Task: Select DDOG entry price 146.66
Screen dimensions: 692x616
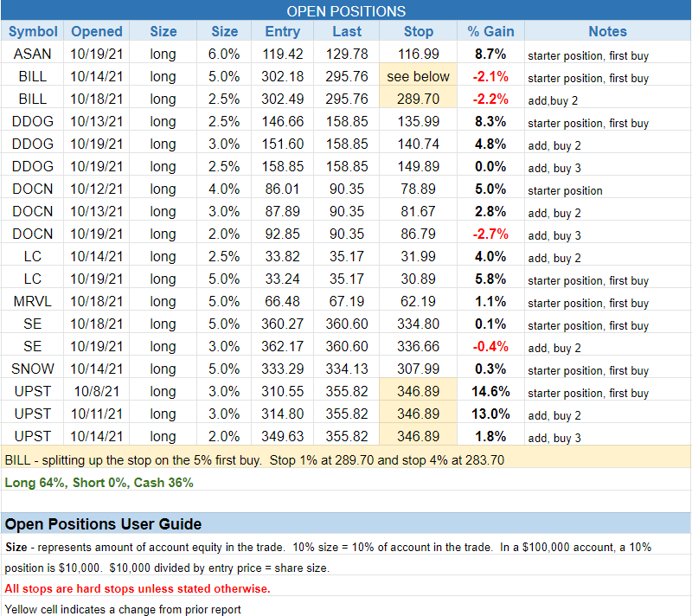Action: click(283, 121)
